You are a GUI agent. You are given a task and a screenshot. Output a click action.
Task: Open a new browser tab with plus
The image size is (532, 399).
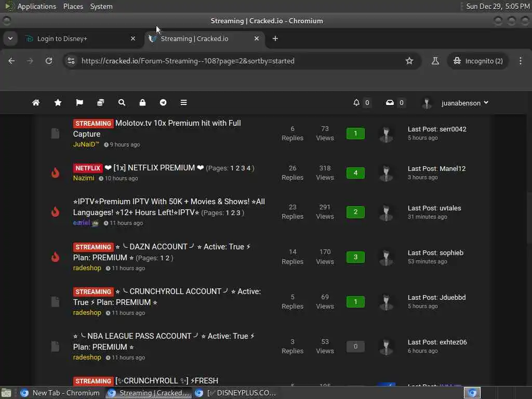pos(275,38)
